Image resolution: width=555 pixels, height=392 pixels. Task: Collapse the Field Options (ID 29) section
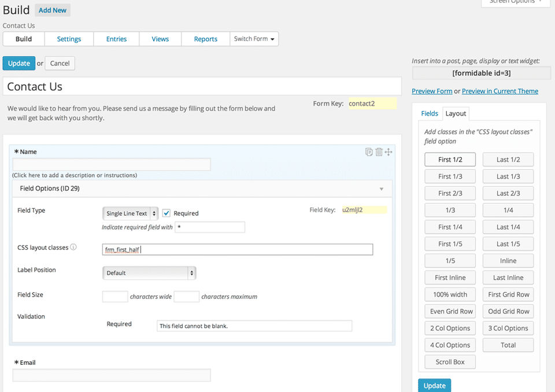pos(381,189)
